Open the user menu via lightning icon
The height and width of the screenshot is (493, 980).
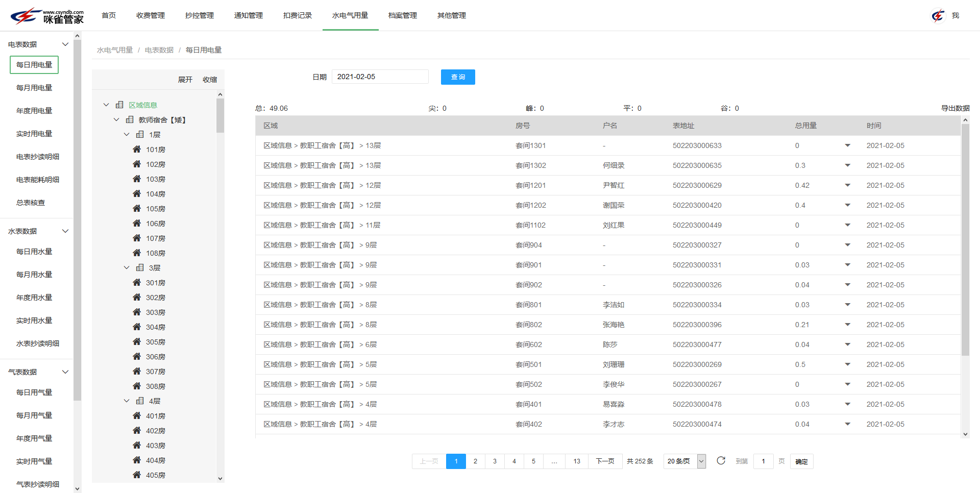pos(938,15)
